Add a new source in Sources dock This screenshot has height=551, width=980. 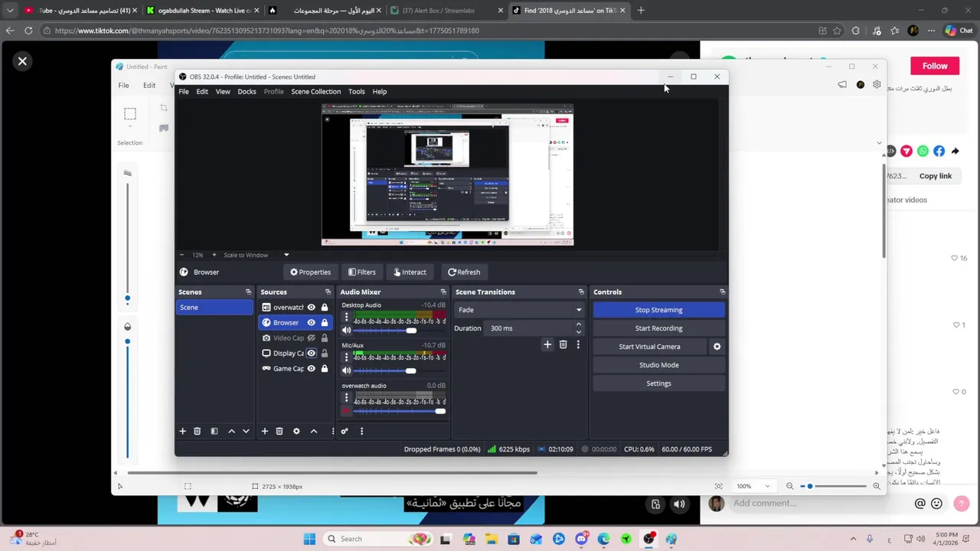[x=265, y=431]
